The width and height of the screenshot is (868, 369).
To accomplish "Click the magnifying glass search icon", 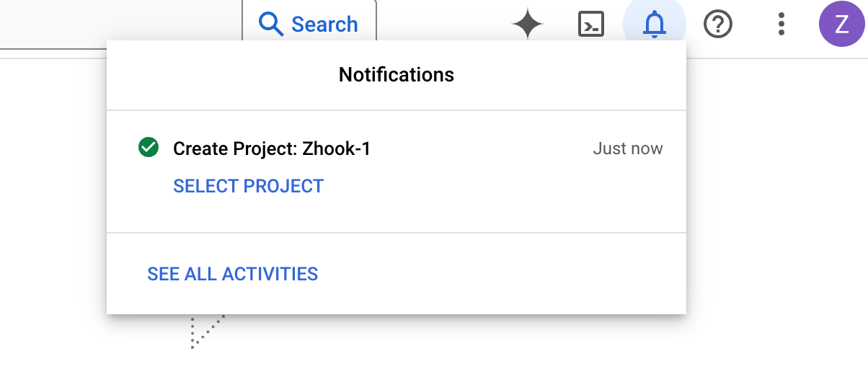I will tap(272, 25).
